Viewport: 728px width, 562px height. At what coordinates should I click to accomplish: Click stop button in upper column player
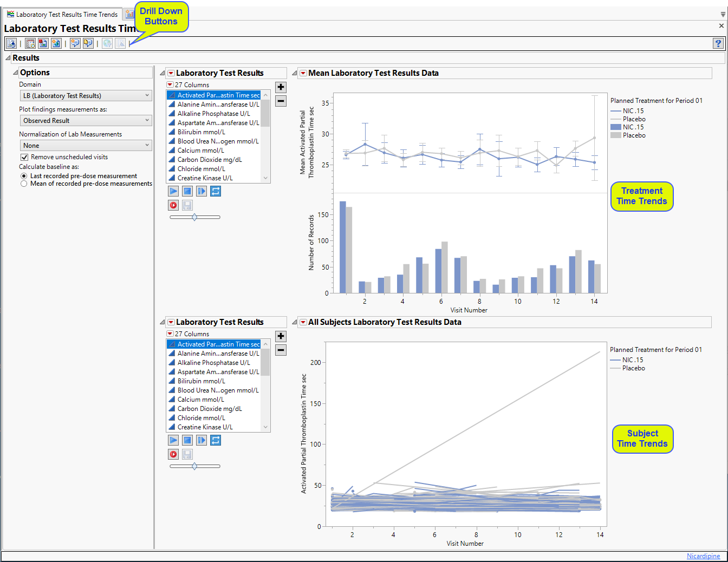187,191
